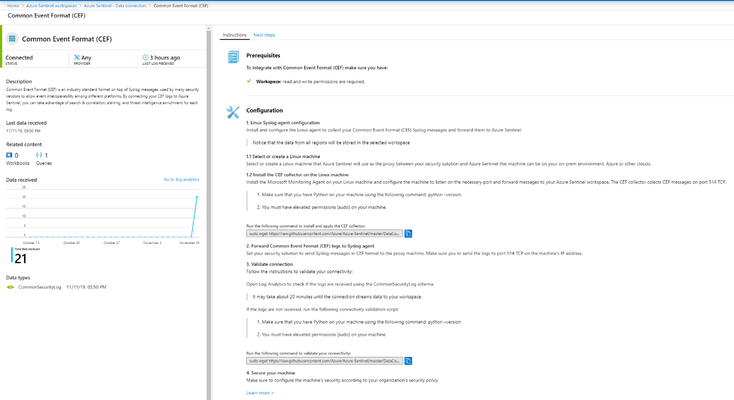Click the Last data received heading
Viewport: 734px width, 400px height.
pyautogui.click(x=26, y=123)
